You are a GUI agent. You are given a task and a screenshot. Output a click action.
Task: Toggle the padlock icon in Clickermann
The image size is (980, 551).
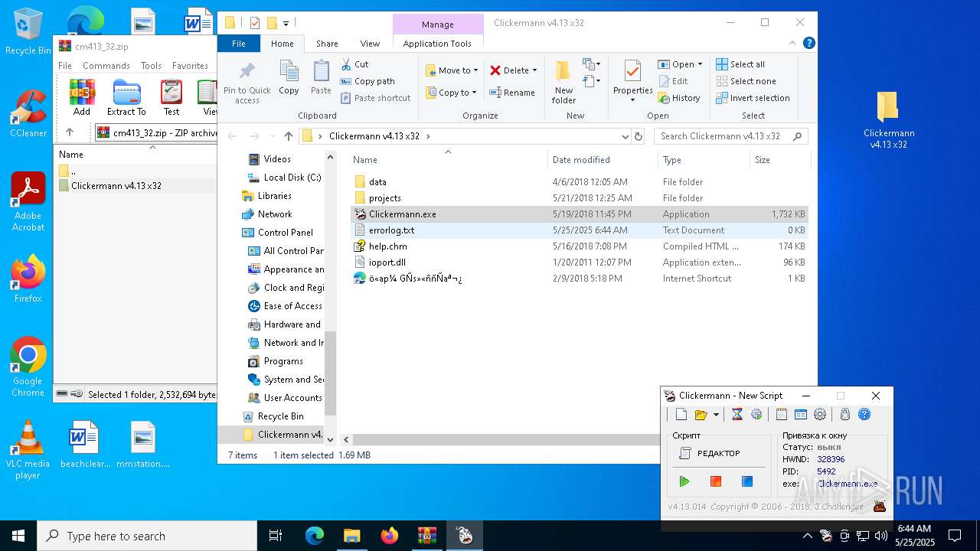coord(845,415)
